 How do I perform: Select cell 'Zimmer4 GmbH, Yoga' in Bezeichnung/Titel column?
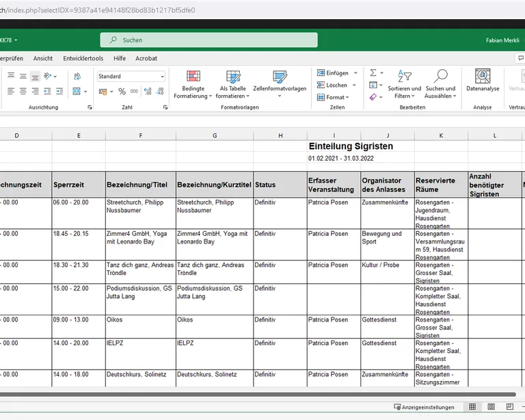coord(141,245)
